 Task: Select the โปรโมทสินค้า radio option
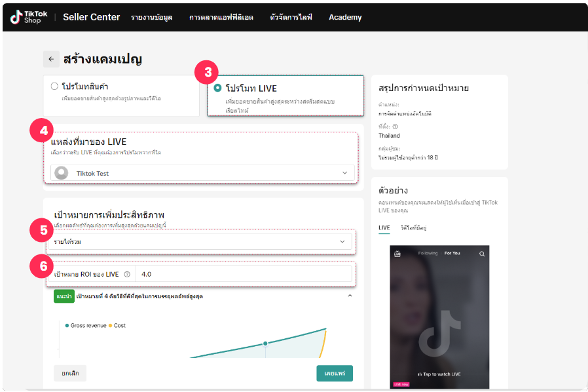(54, 87)
